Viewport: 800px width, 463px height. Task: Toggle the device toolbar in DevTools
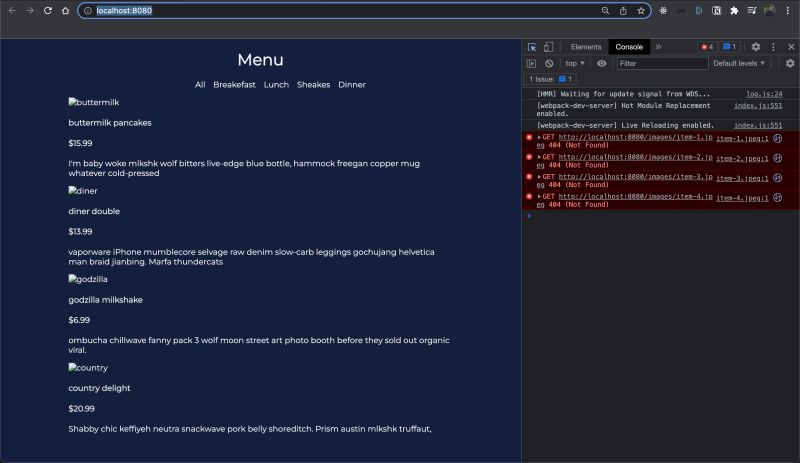click(548, 47)
